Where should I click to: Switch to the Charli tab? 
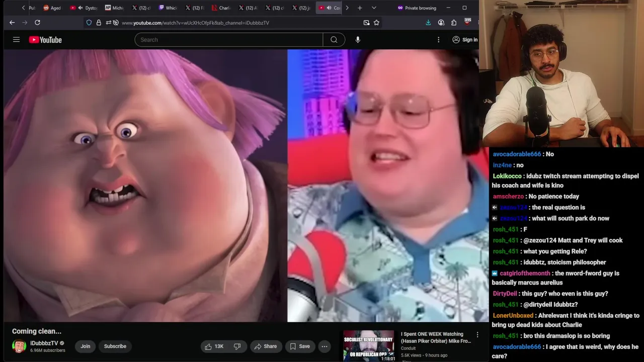tap(222, 8)
